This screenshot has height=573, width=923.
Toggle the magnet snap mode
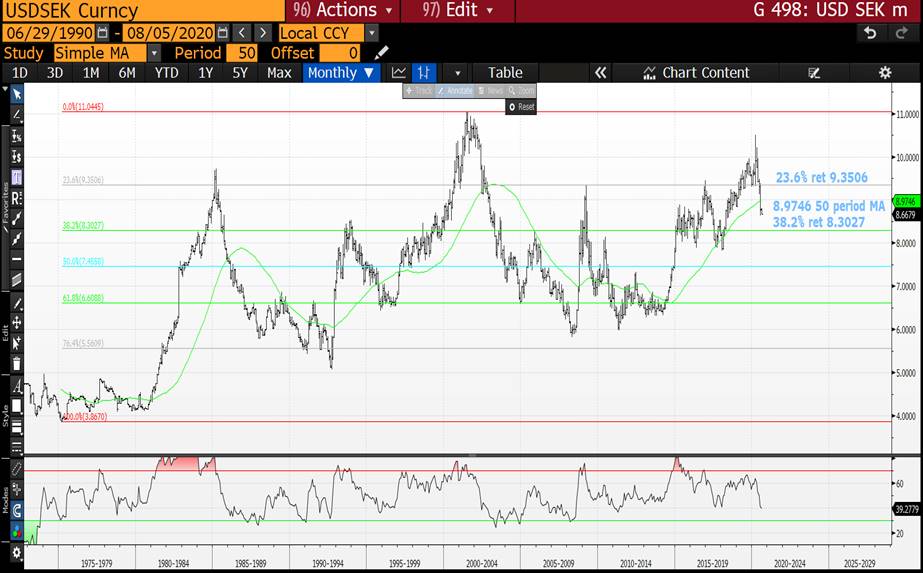[16, 510]
